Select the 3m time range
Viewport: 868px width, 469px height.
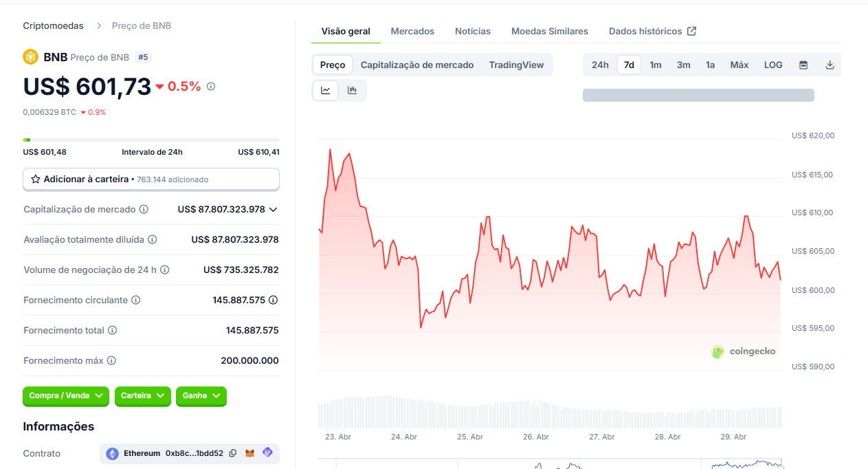683,65
